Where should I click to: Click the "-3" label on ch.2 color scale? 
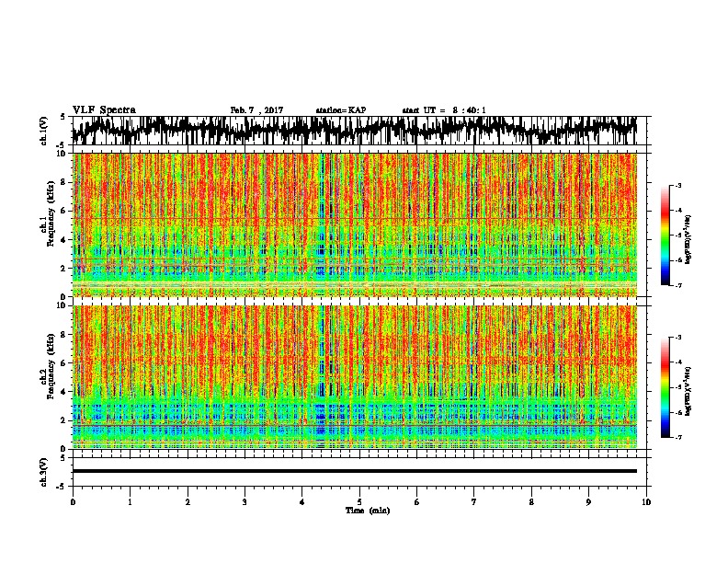(x=677, y=338)
